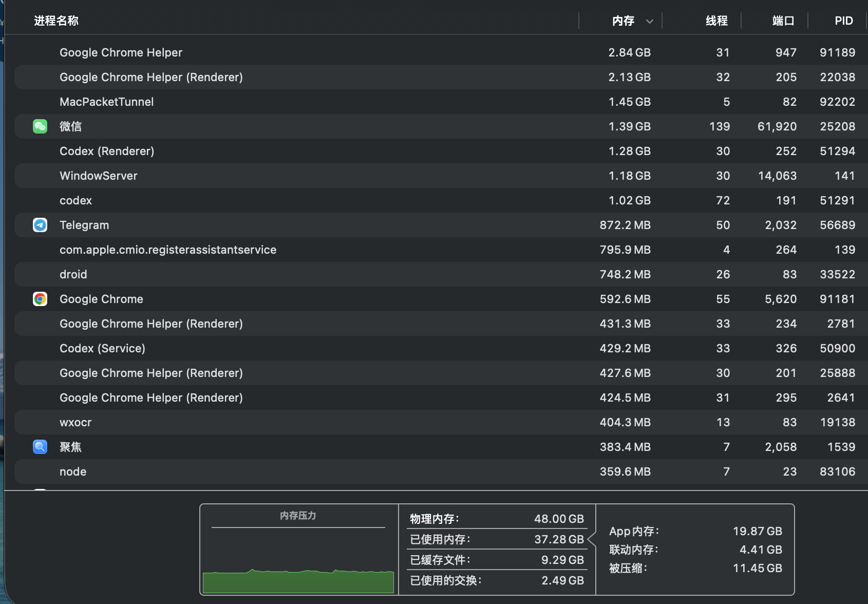Click the Google Chrome app icon
Image resolution: width=868 pixels, height=604 pixels.
[x=40, y=299]
